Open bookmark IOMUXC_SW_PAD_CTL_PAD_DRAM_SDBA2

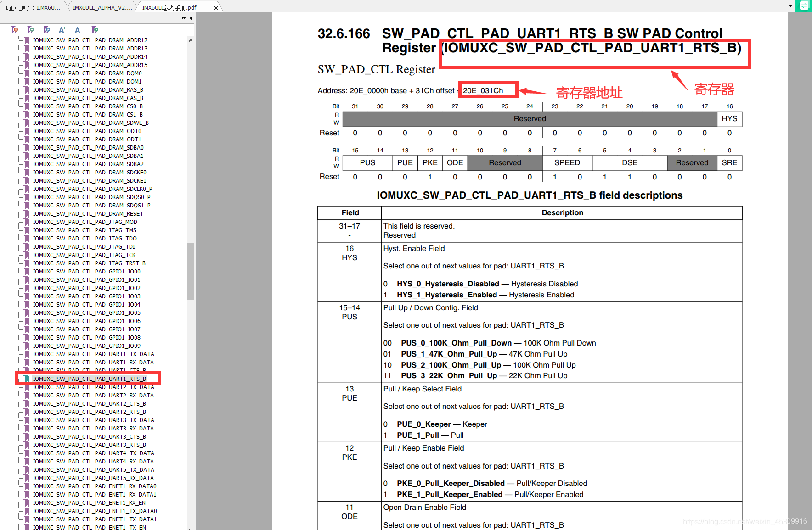88,164
